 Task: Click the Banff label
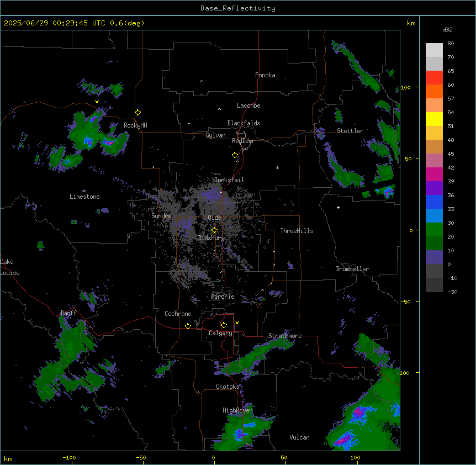click(x=68, y=313)
